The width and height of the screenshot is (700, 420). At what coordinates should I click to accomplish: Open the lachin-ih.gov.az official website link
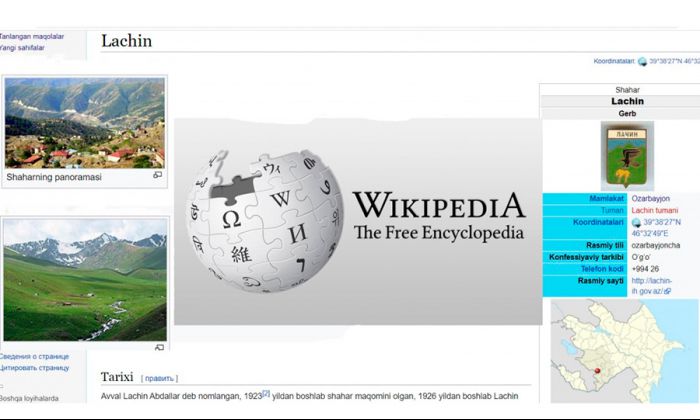coord(651,286)
